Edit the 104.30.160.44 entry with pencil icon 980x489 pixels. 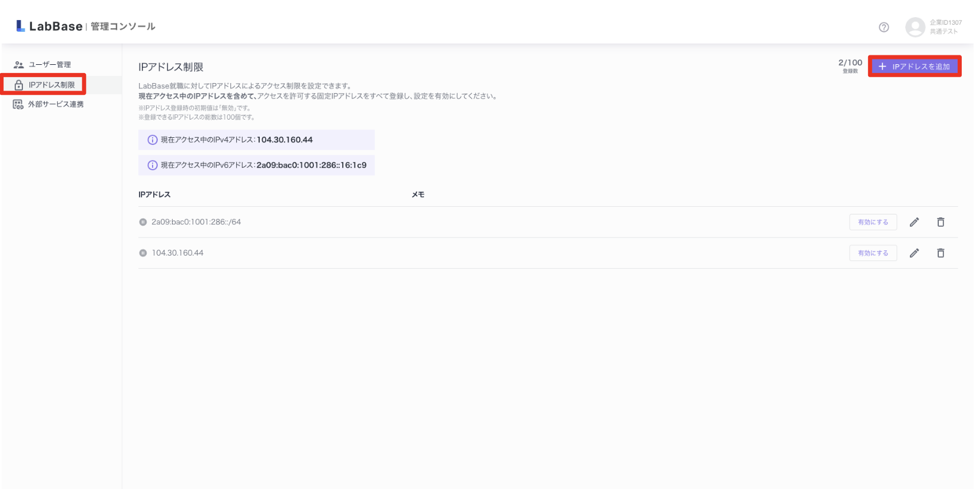[x=914, y=253]
